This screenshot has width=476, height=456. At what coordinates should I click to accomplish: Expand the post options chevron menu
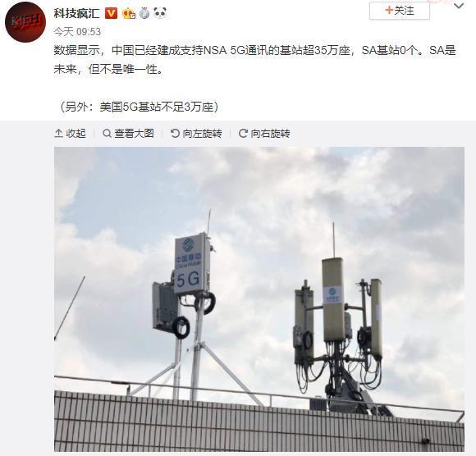[459, 6]
